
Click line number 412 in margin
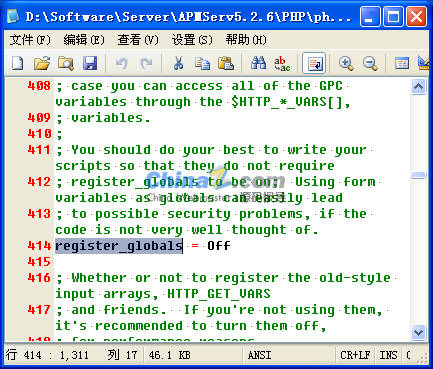coord(39,182)
